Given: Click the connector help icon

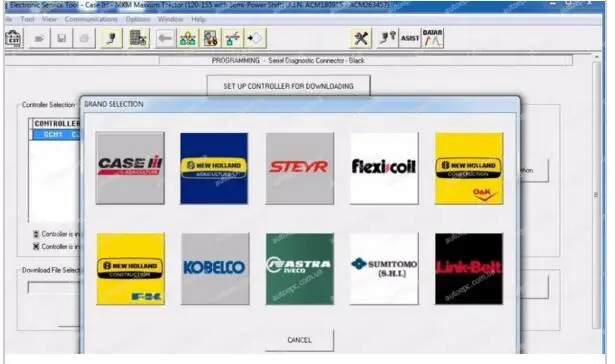Looking at the screenshot, I should [388, 38].
